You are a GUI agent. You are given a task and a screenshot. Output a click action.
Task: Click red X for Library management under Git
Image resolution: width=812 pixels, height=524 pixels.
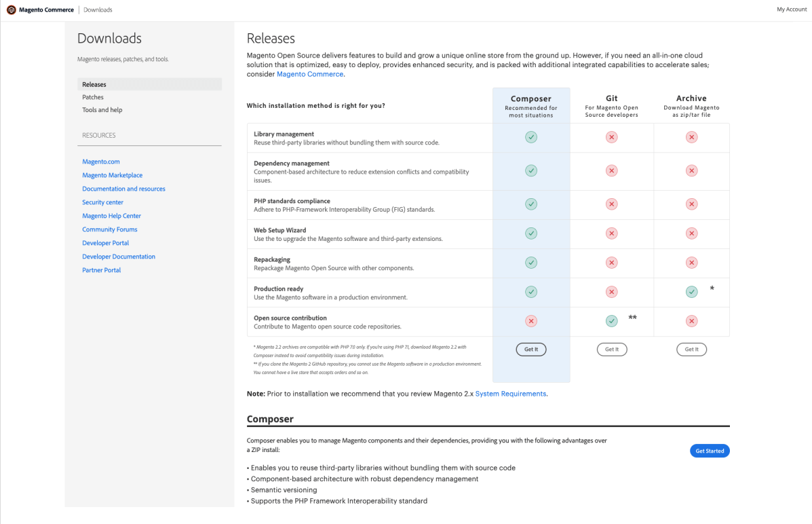pos(612,137)
